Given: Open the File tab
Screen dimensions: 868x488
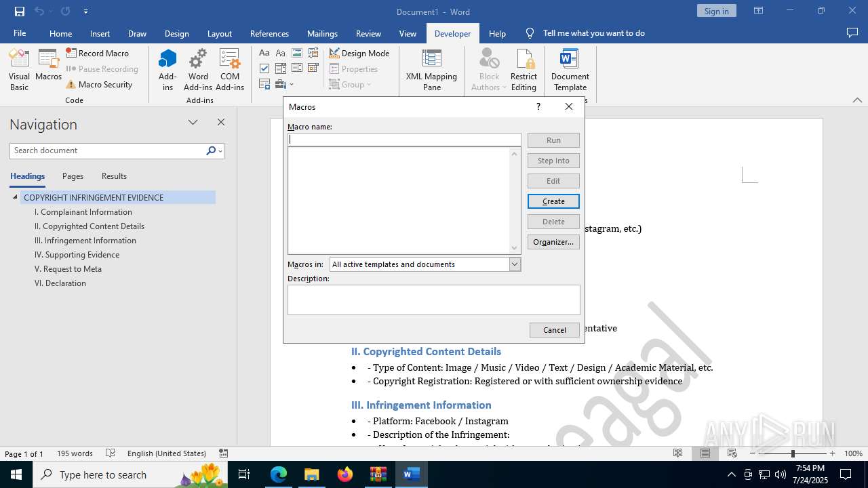Looking at the screenshot, I should click(x=20, y=33).
